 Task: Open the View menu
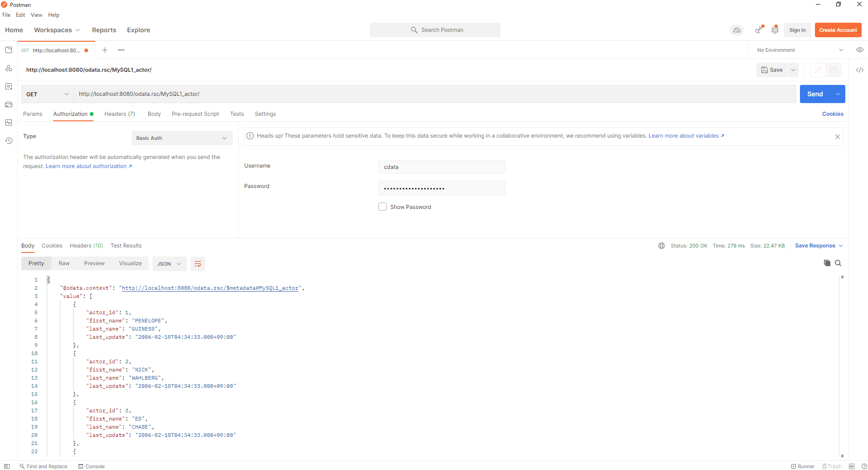click(x=37, y=15)
